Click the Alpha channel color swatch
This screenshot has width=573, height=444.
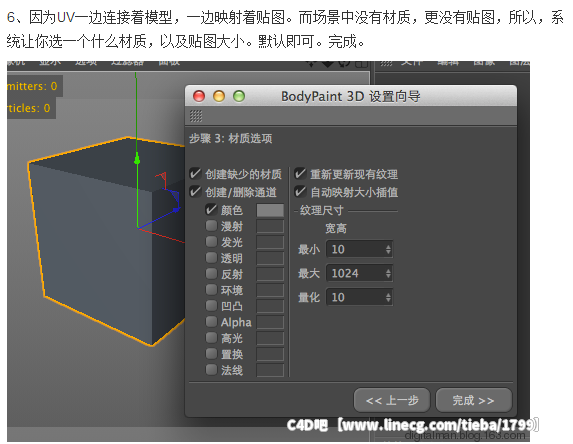(270, 322)
